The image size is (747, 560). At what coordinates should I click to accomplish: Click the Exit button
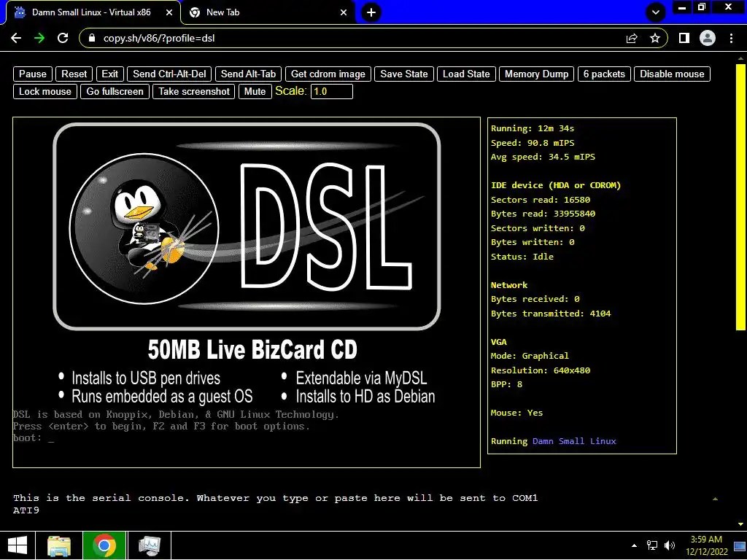(109, 74)
